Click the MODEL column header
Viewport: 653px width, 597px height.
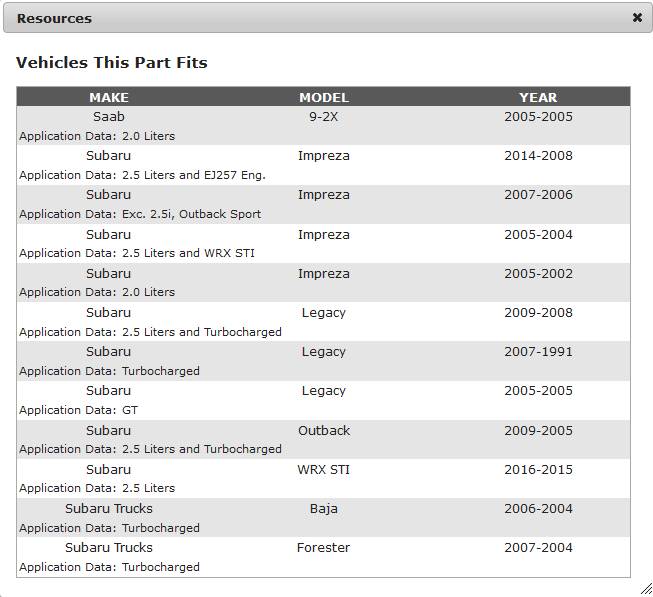[x=324, y=97]
